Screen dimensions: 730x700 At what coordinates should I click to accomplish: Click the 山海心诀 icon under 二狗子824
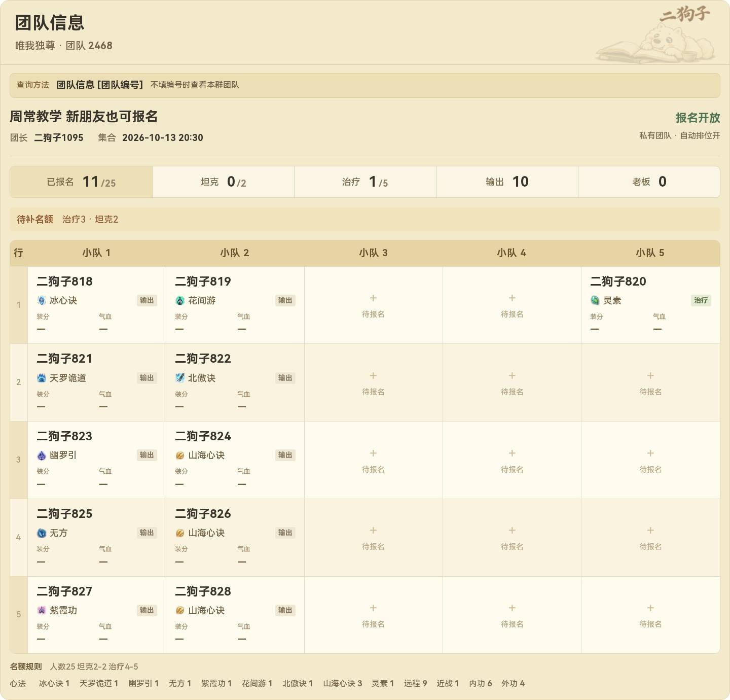pos(180,456)
